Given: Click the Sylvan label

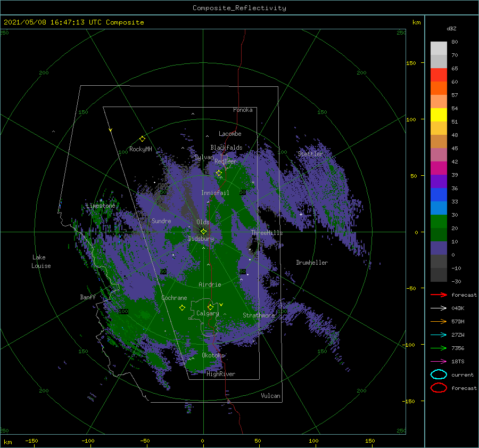Looking at the screenshot, I should [204, 157].
